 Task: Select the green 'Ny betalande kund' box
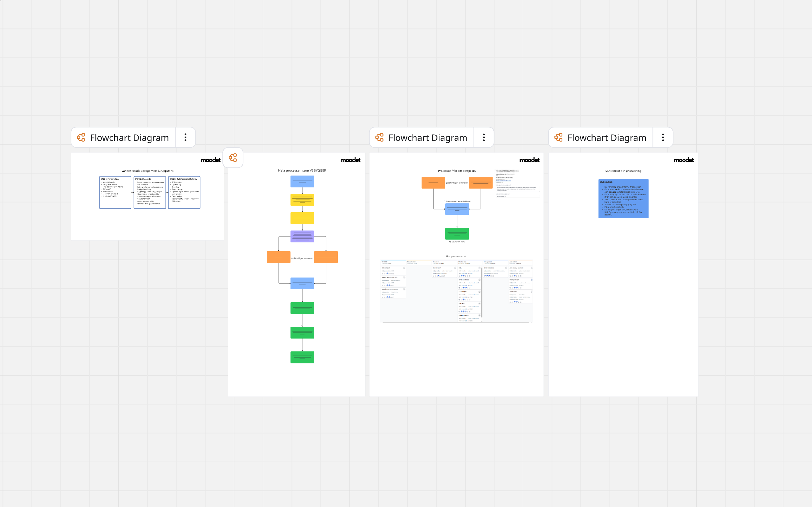pos(457,234)
